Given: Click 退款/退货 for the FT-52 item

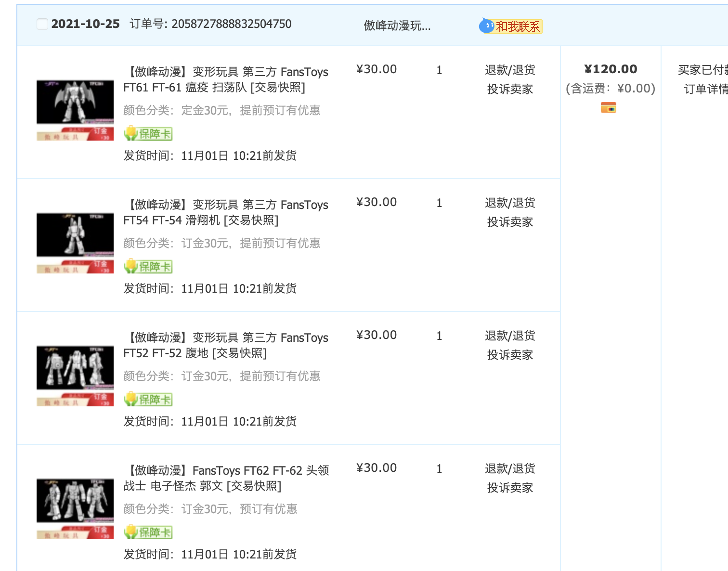Looking at the screenshot, I should point(510,336).
